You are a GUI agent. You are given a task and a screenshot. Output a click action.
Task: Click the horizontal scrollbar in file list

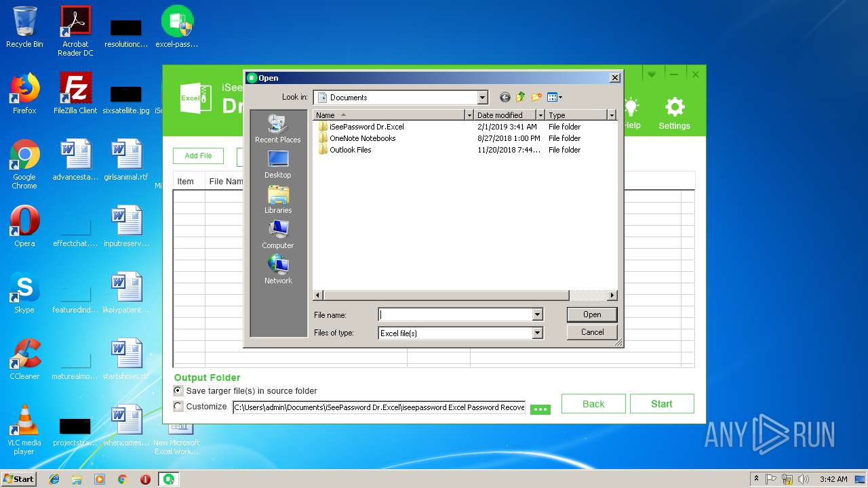point(446,296)
